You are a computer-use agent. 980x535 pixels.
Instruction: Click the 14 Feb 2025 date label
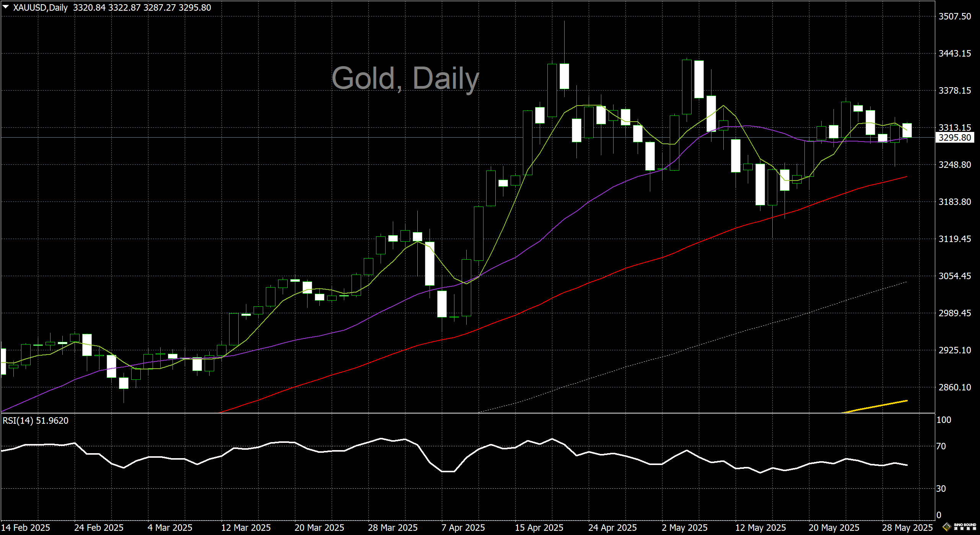click(x=26, y=528)
